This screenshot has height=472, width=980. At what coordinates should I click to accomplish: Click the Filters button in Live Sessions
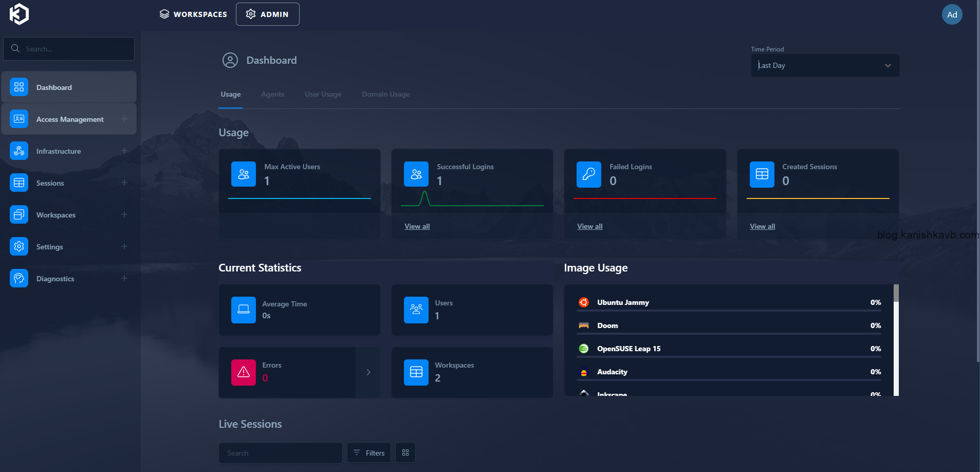(x=368, y=452)
